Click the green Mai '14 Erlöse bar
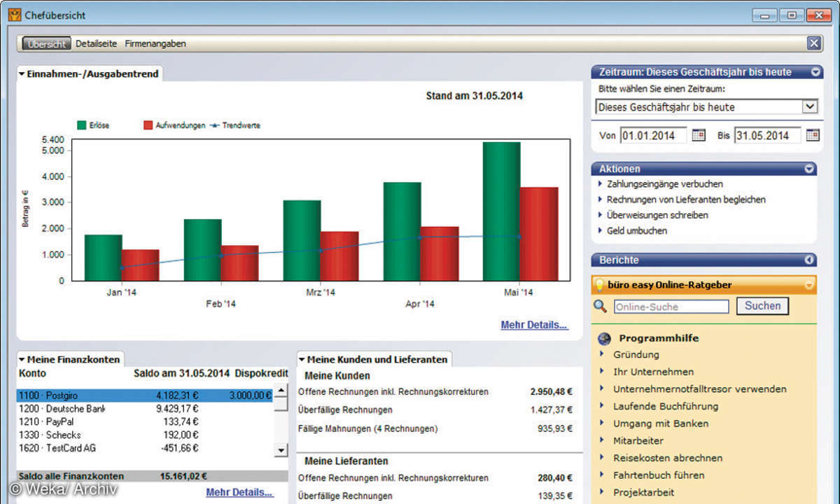 click(x=501, y=211)
